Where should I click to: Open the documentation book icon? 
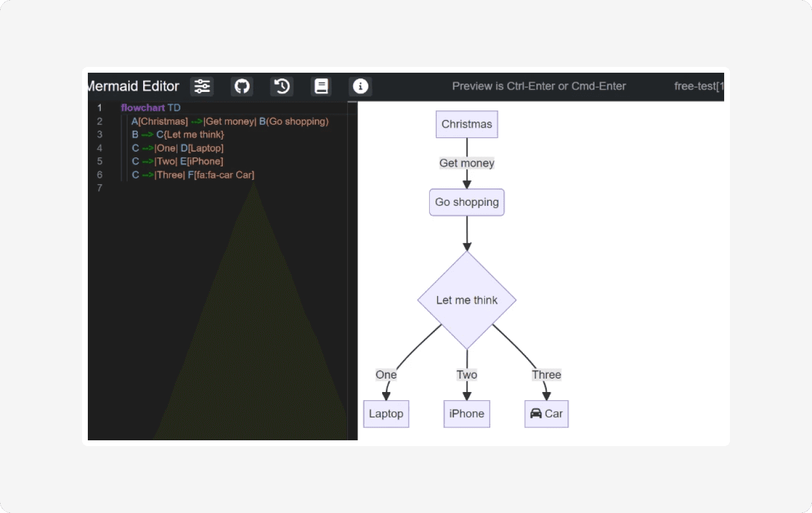[x=321, y=86]
